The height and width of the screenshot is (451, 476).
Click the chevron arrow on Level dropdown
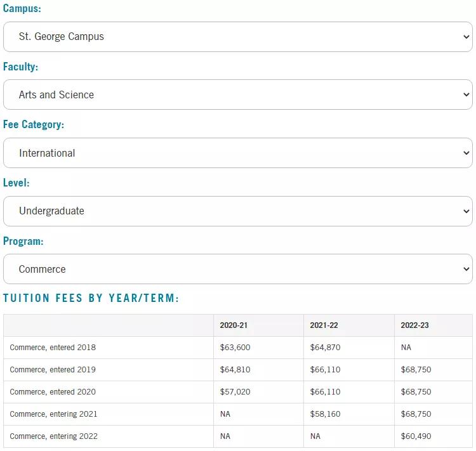coord(466,211)
